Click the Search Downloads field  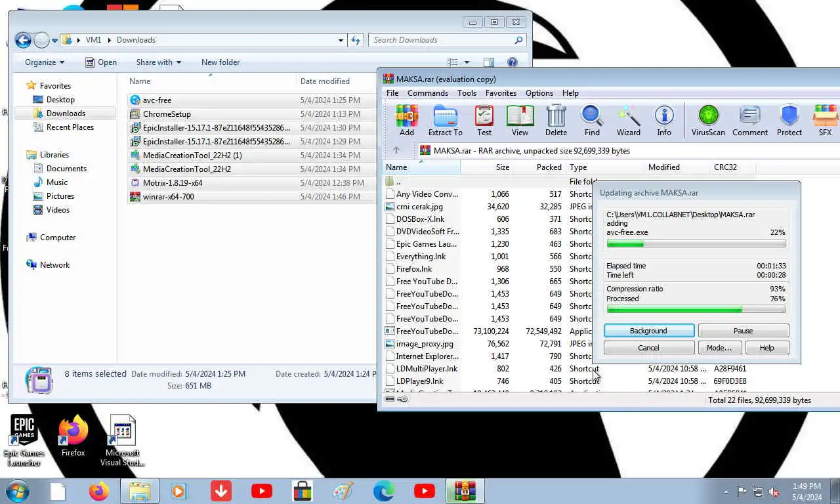point(447,40)
